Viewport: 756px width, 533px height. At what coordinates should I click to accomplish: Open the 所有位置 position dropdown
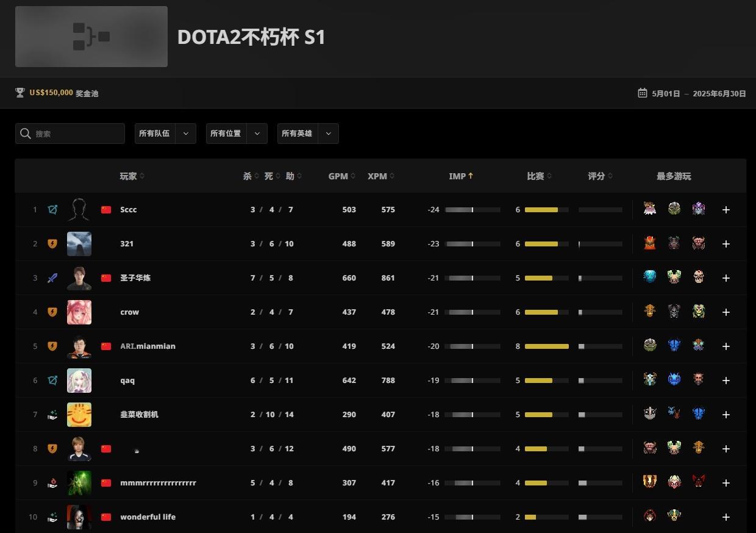tap(237, 134)
